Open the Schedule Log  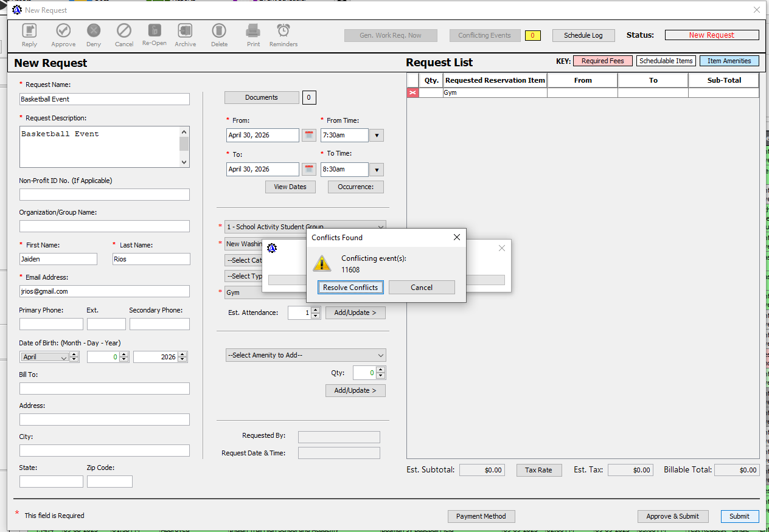point(583,35)
